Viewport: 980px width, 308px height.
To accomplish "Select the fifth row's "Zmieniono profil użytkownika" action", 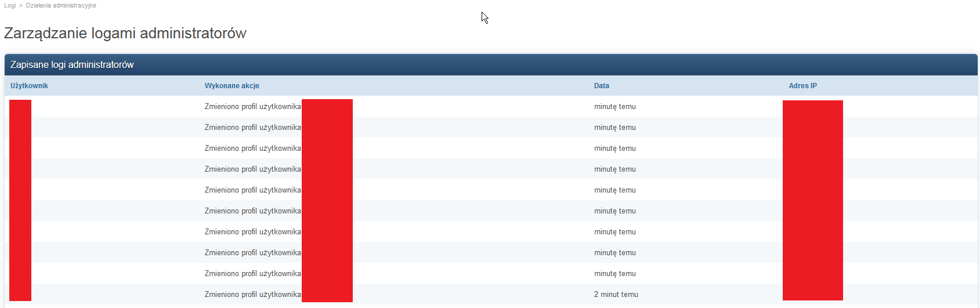I will pos(252,190).
